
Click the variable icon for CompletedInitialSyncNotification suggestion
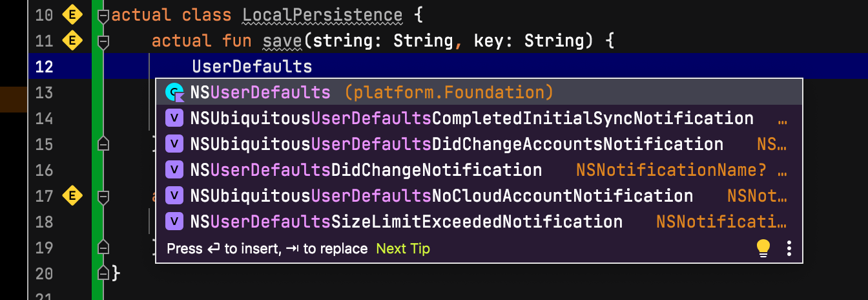coord(174,118)
